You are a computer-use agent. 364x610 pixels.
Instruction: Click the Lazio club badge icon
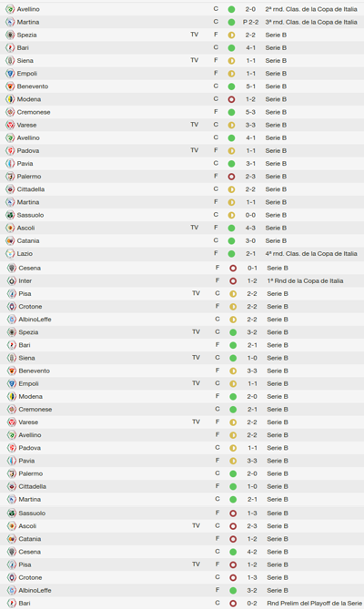click(10, 254)
